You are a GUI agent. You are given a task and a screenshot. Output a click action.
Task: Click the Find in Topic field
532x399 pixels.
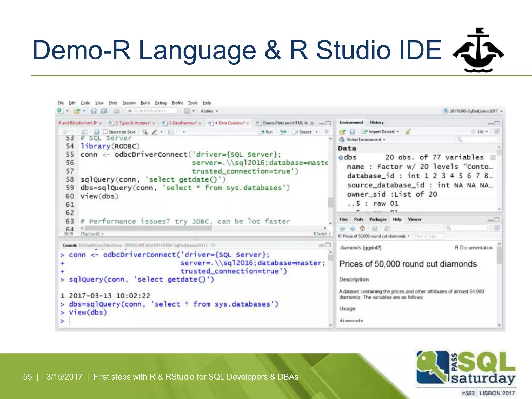[429, 236]
